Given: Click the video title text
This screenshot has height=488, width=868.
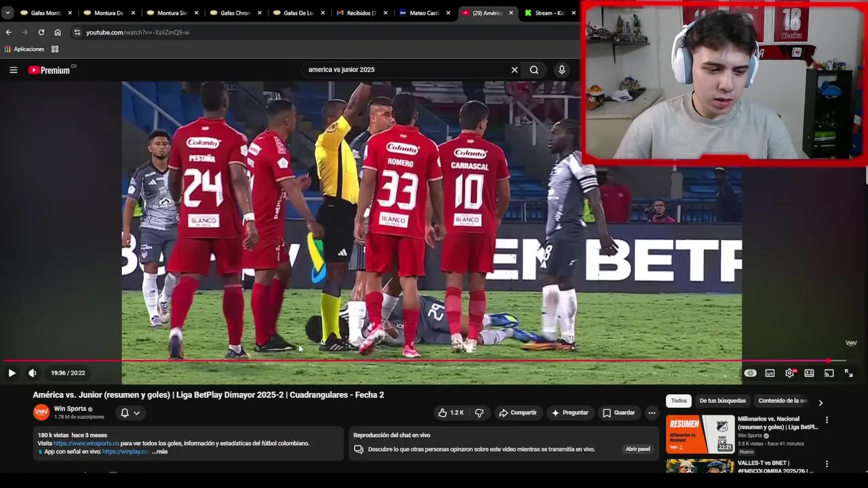Looking at the screenshot, I should coord(208,395).
